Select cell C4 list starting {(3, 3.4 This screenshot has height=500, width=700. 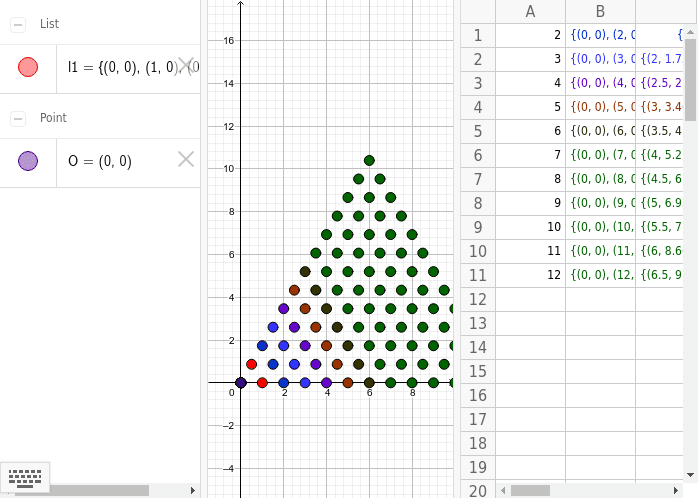point(659,107)
